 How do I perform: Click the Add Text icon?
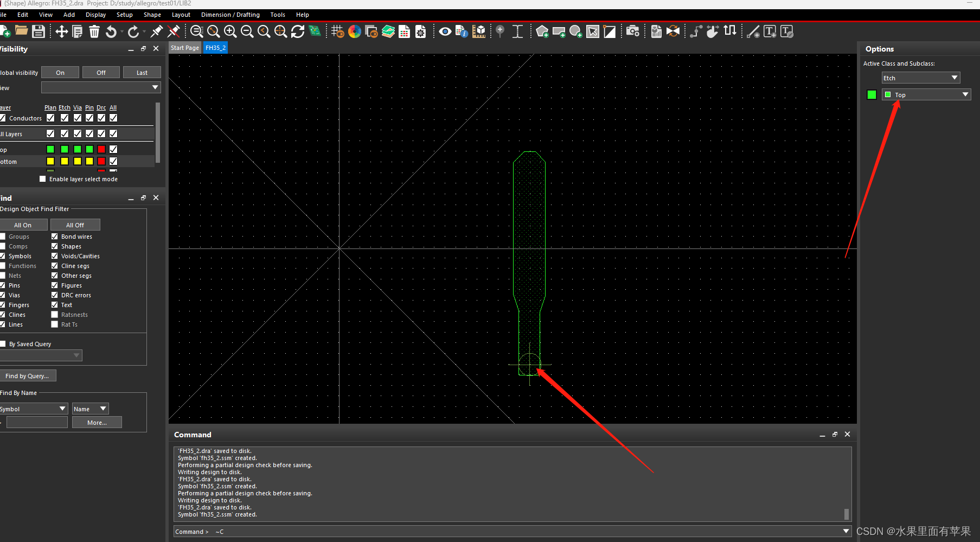(770, 31)
